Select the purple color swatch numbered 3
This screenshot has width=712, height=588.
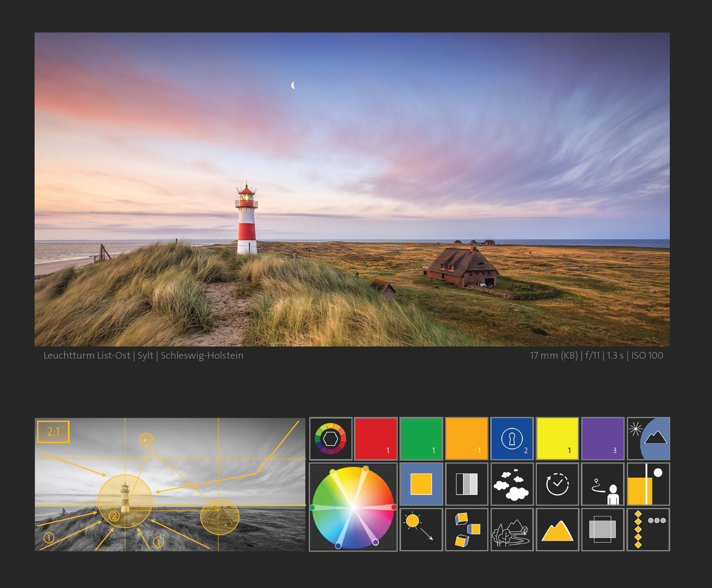pyautogui.click(x=603, y=439)
